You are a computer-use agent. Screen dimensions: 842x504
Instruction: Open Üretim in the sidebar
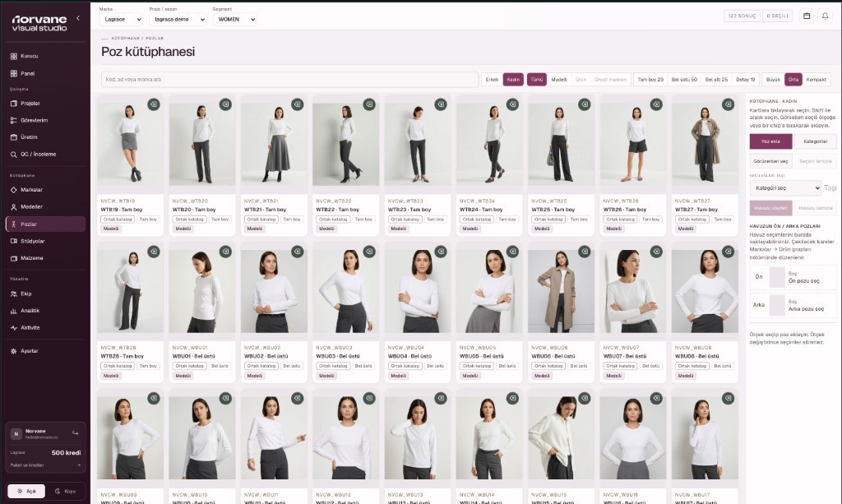[x=46, y=136]
